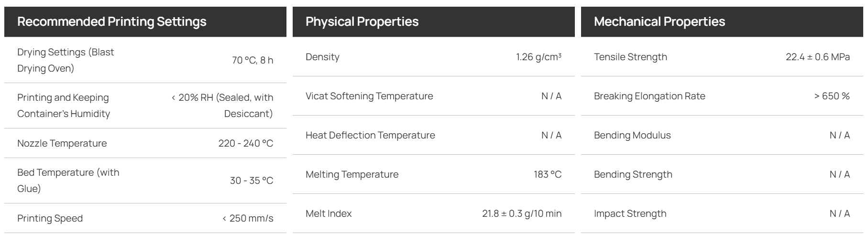Click the Nozzle Temperature label
The width and height of the screenshot is (868, 234).
point(62,143)
